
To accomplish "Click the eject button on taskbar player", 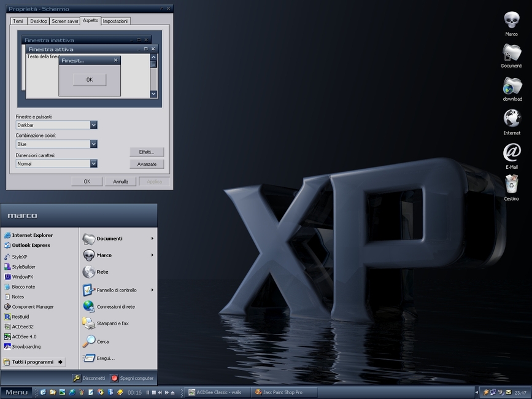I will [x=172, y=392].
